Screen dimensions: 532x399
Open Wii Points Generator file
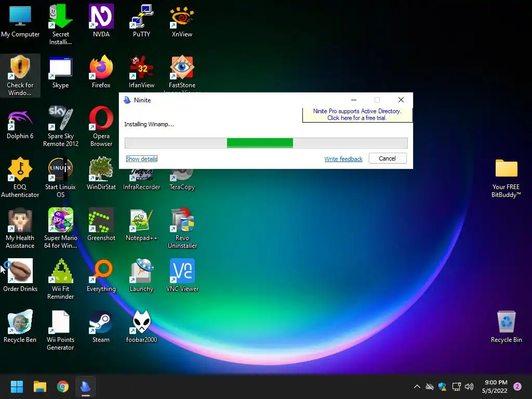[60, 330]
